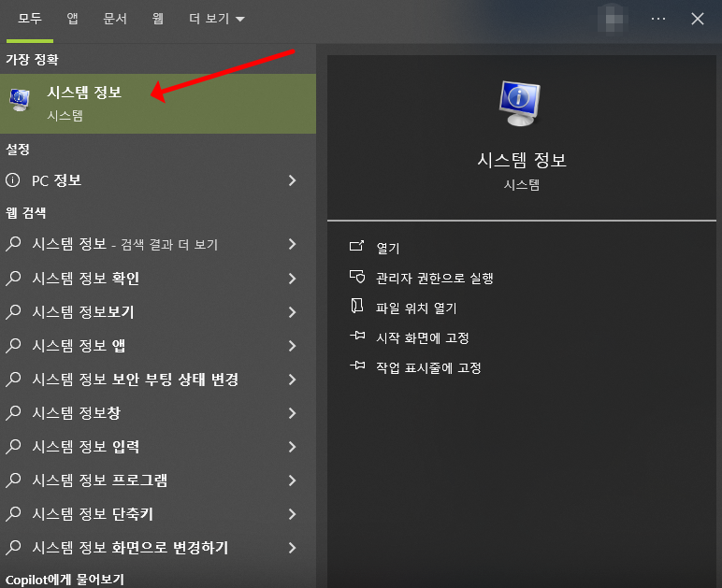
Task: Click the 시스템 정보 app icon in best match
Action: [x=20, y=100]
